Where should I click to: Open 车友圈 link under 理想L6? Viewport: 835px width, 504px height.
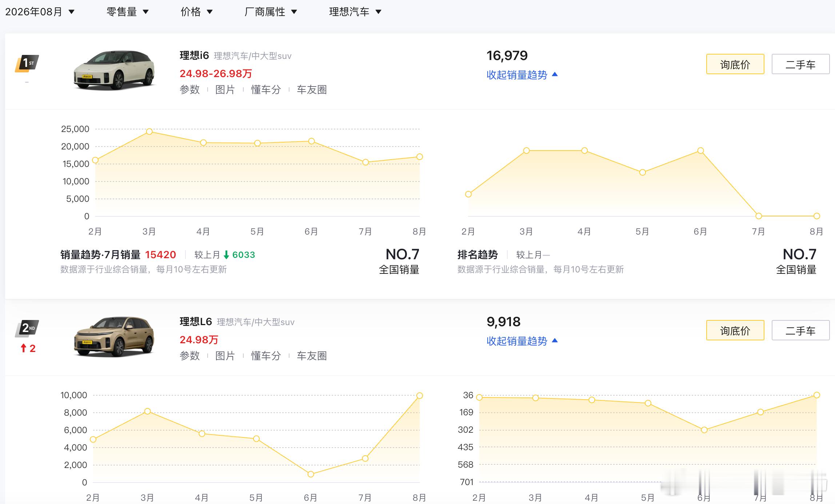[x=312, y=356]
